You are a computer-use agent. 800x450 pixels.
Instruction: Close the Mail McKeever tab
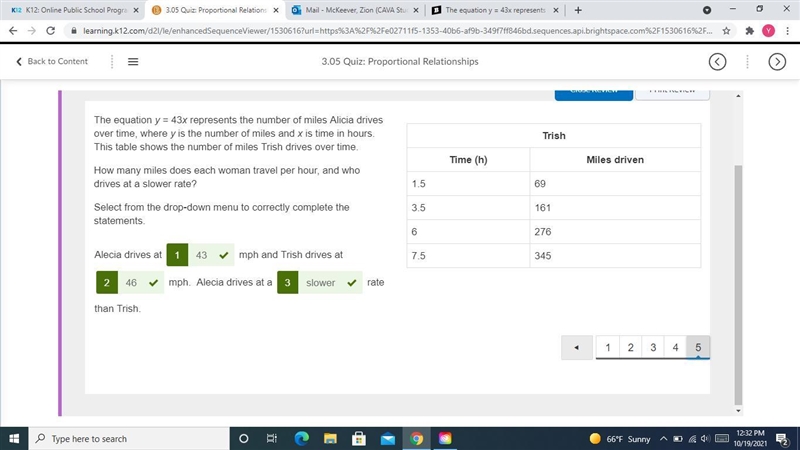[415, 10]
